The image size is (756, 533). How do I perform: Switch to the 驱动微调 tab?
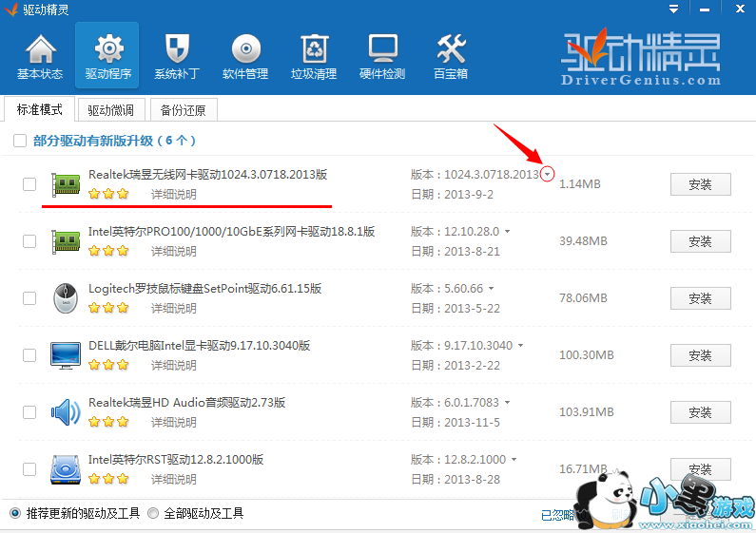point(111,110)
